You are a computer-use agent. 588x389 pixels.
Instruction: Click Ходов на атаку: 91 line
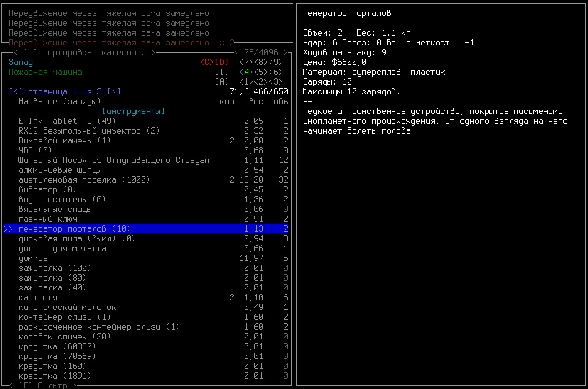click(x=347, y=53)
